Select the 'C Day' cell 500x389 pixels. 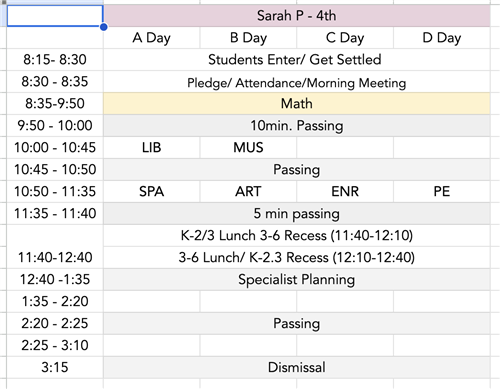[x=345, y=38]
